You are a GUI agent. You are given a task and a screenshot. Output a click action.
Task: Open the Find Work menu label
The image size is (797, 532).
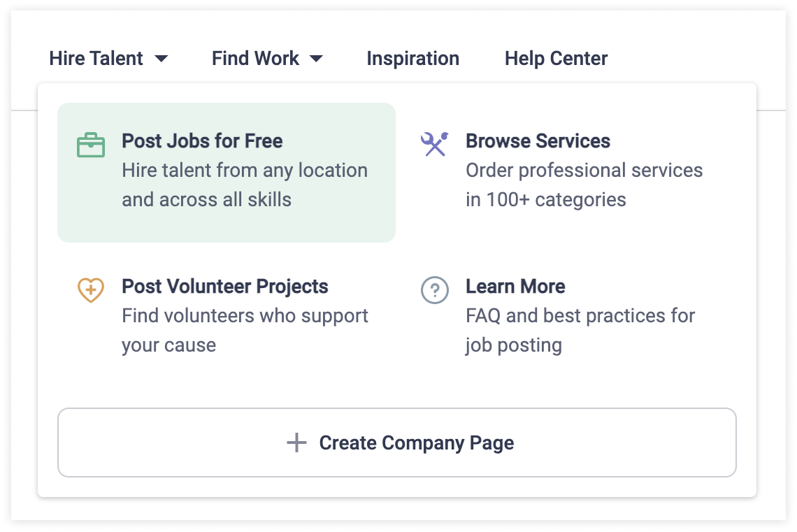[x=255, y=59]
